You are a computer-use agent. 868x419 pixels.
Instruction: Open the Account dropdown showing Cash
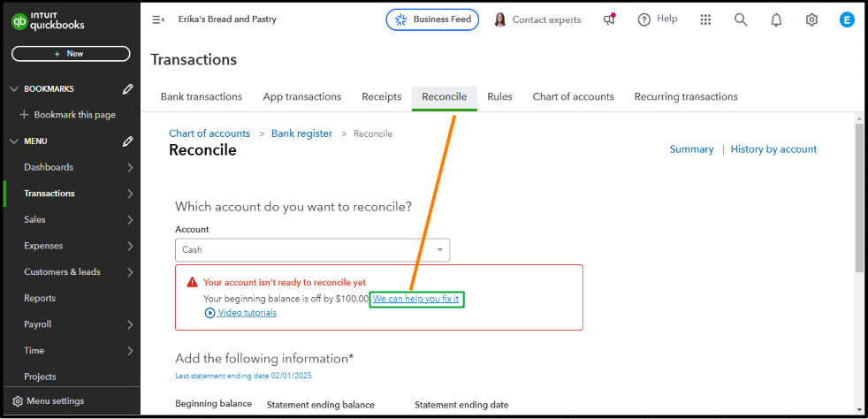click(312, 249)
